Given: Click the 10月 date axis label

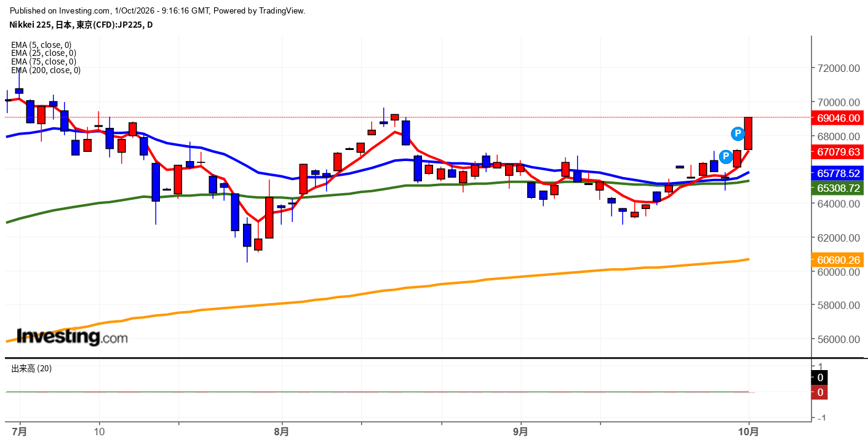Looking at the screenshot, I should pyautogui.click(x=749, y=432).
